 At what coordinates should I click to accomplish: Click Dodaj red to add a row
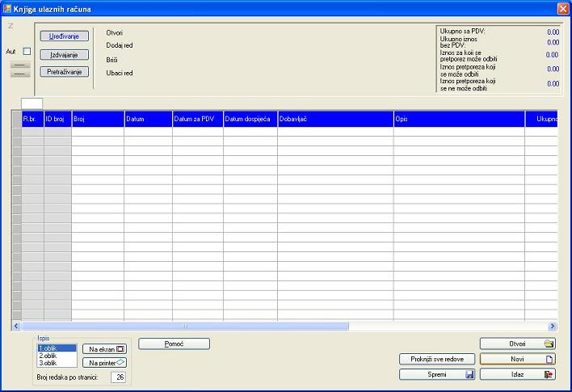coord(120,45)
